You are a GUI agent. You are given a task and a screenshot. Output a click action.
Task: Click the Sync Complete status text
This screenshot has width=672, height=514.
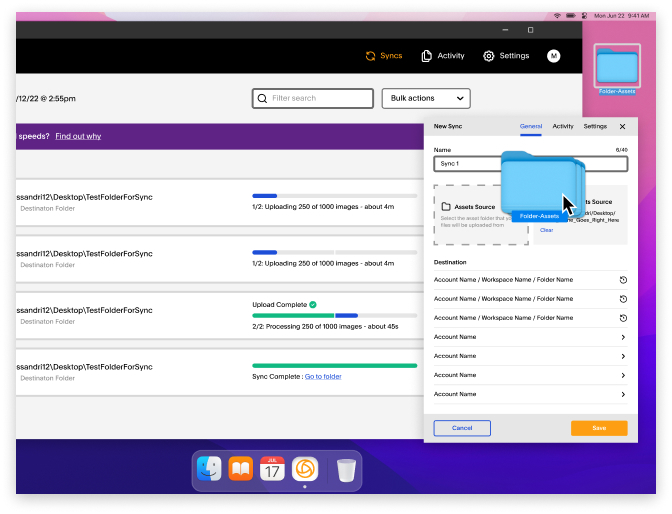click(x=278, y=376)
